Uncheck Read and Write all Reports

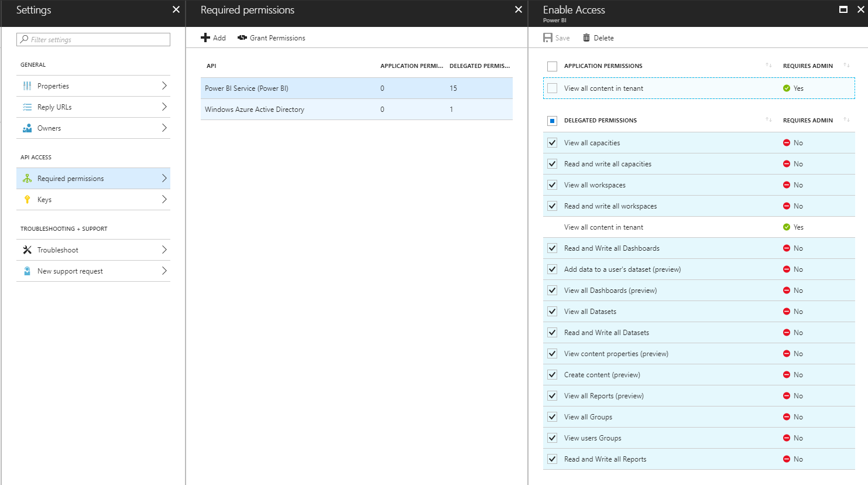click(x=552, y=459)
